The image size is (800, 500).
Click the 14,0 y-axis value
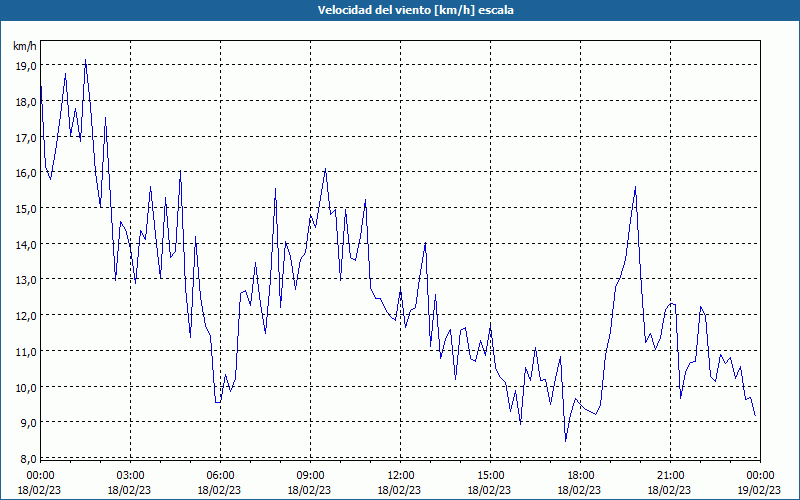[26, 244]
